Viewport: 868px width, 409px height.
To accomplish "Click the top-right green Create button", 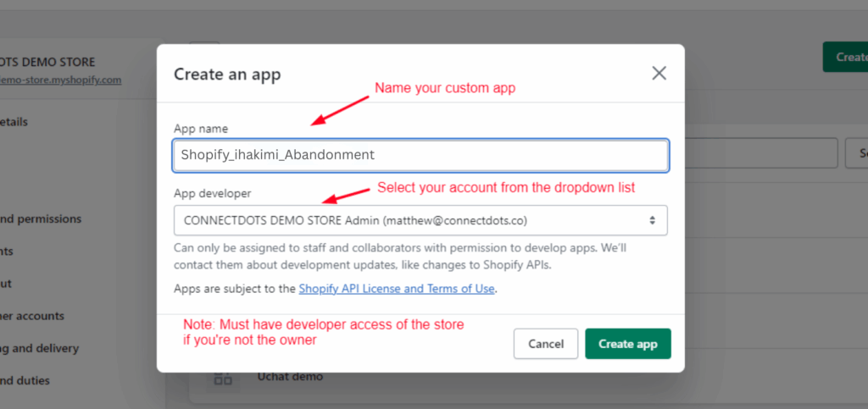I will pyautogui.click(x=844, y=57).
